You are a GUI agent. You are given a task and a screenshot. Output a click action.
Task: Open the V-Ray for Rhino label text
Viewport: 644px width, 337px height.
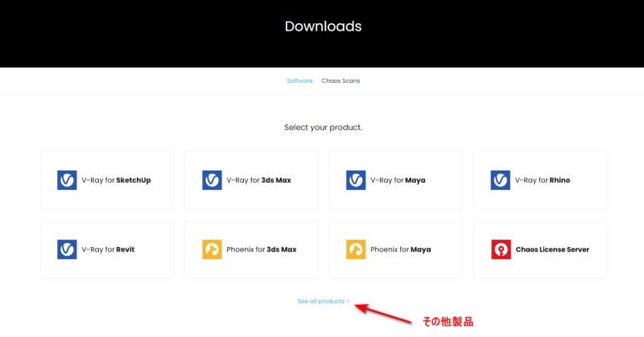[x=543, y=180]
